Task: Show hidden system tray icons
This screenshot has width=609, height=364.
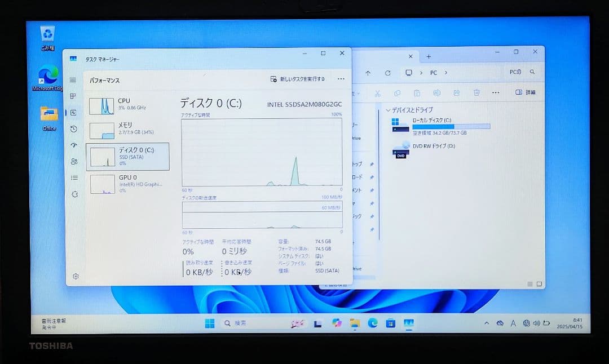Action: coord(487,322)
